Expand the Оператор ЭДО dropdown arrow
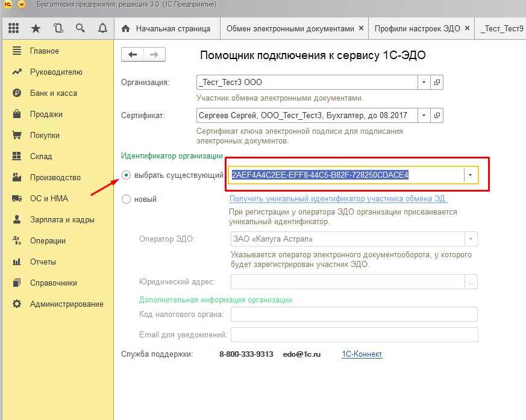The width and height of the screenshot is (526, 420). tap(471, 239)
